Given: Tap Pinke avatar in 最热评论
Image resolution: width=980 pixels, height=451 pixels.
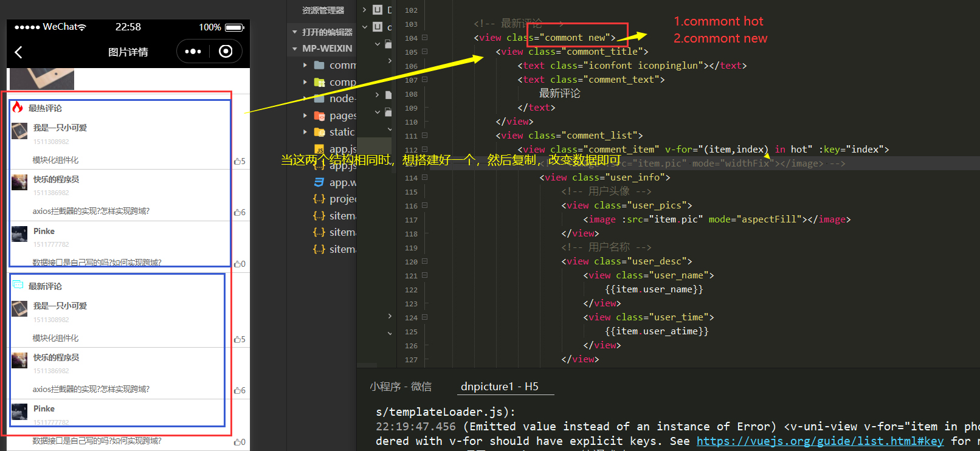Looking at the screenshot, I should click(x=19, y=234).
